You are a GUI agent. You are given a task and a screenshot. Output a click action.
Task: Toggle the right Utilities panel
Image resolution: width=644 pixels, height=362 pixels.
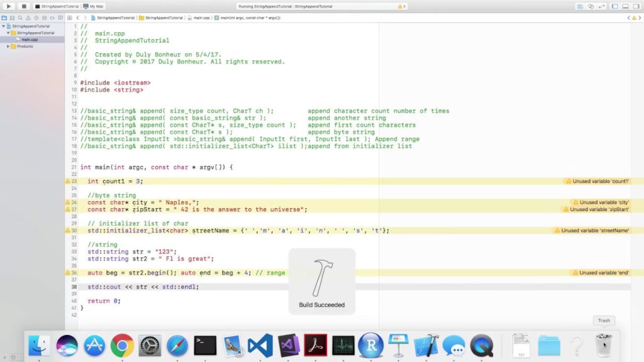coord(636,6)
